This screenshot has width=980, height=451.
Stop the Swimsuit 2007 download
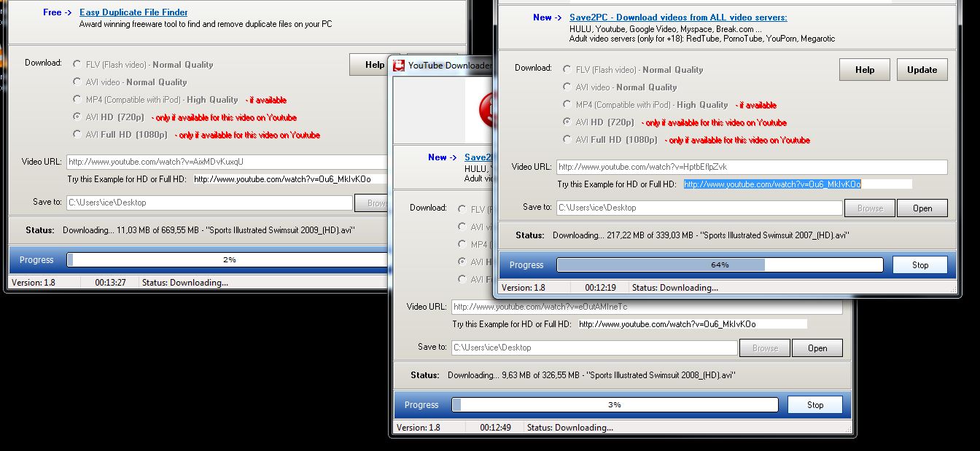coord(920,265)
